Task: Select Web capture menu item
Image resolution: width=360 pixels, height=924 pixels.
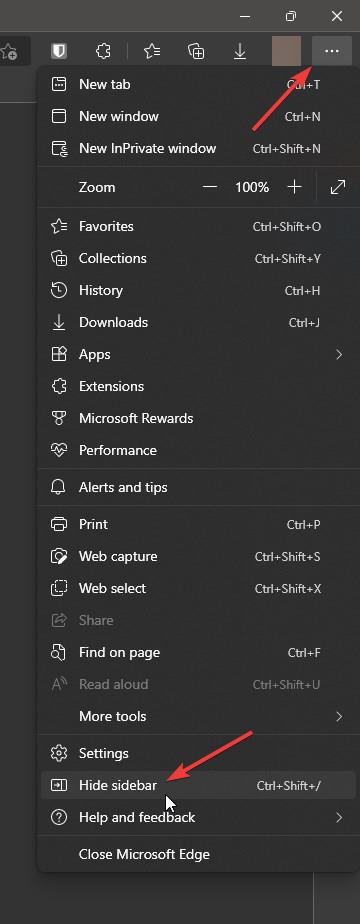Action: [198, 556]
